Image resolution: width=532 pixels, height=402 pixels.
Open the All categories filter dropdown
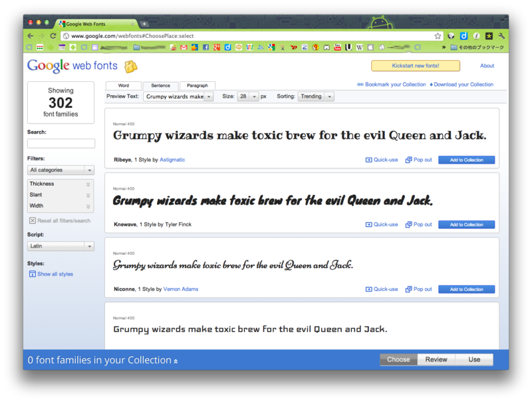(x=61, y=170)
